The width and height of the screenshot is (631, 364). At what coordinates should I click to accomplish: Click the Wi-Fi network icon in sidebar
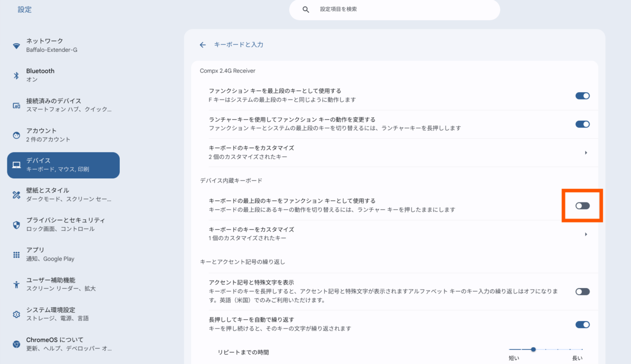[16, 46]
